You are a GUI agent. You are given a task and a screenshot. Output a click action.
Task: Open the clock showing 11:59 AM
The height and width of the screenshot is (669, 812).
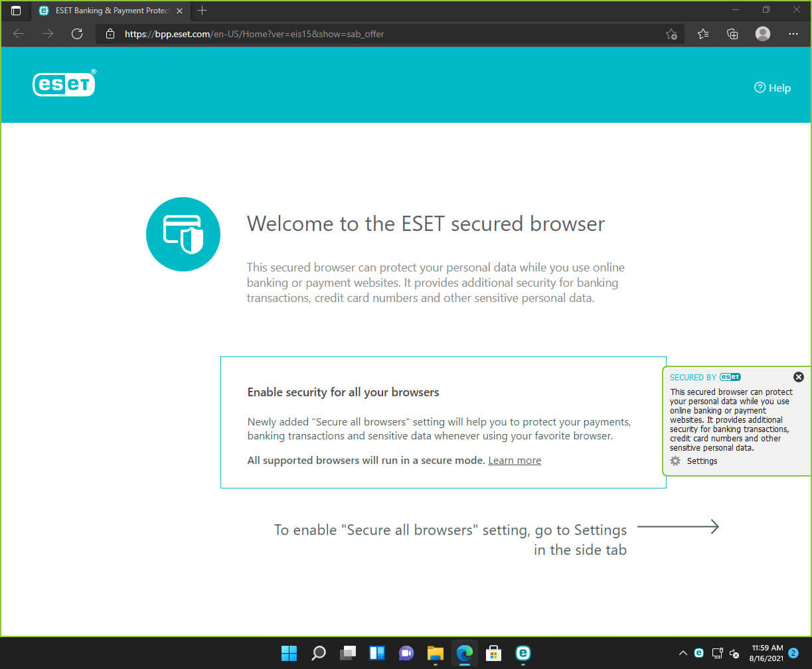767,653
